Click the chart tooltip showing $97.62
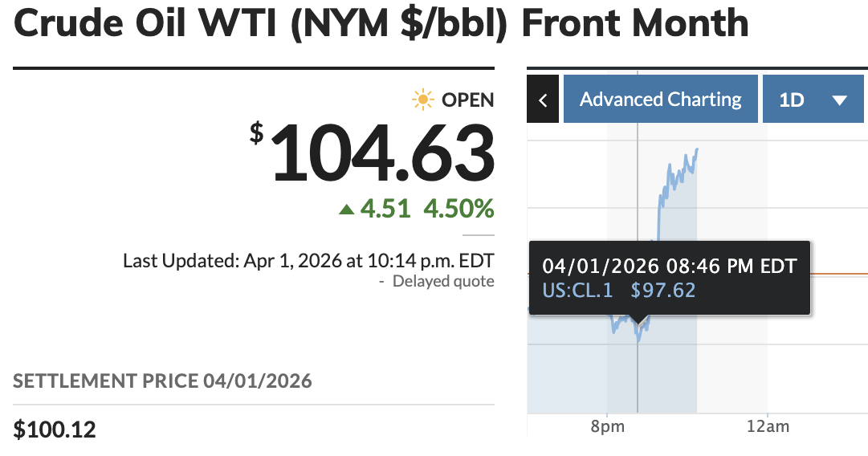 coord(669,277)
